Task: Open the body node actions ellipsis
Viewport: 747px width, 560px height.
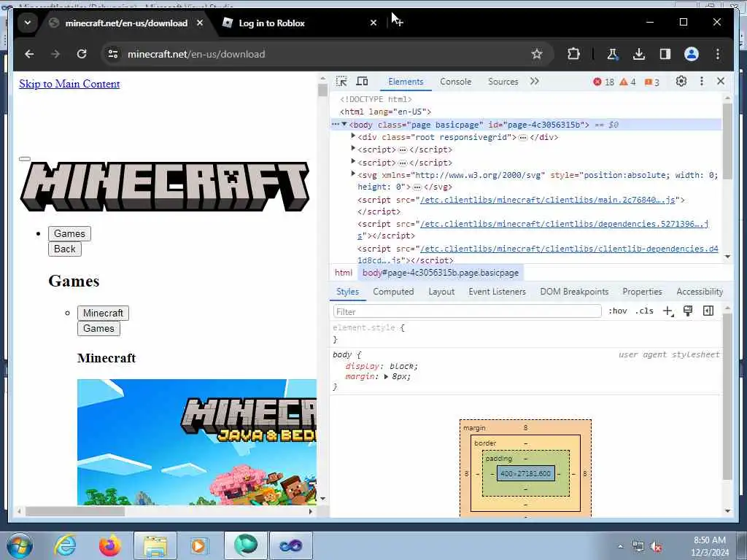Action: 336,124
